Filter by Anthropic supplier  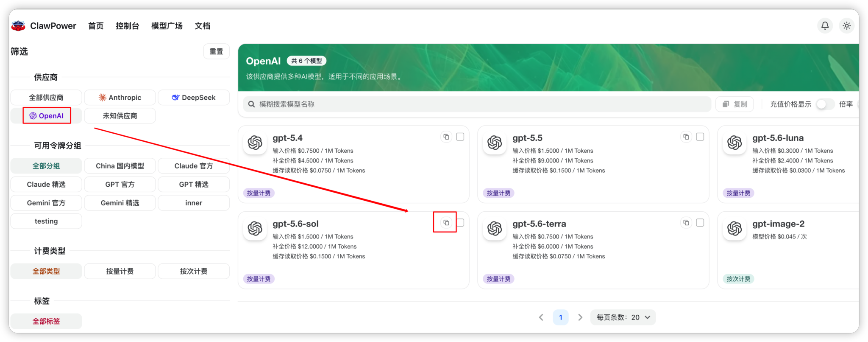tap(120, 98)
